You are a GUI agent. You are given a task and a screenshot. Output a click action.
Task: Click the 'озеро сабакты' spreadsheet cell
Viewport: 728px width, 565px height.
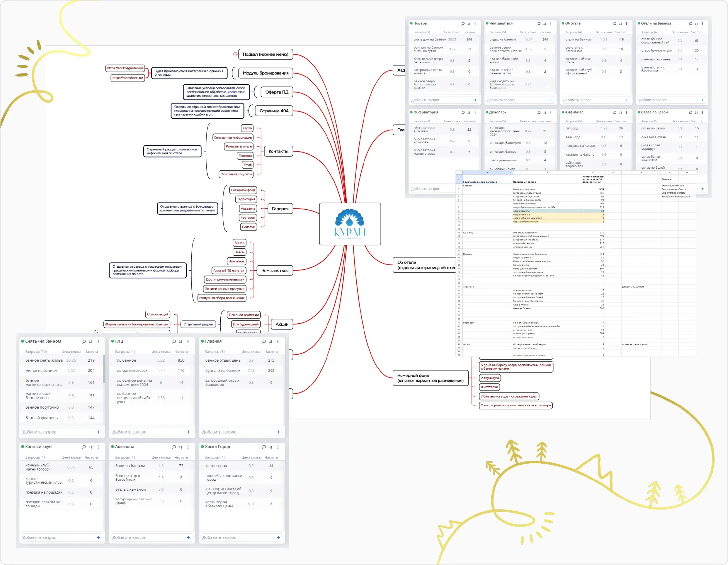tap(547, 211)
